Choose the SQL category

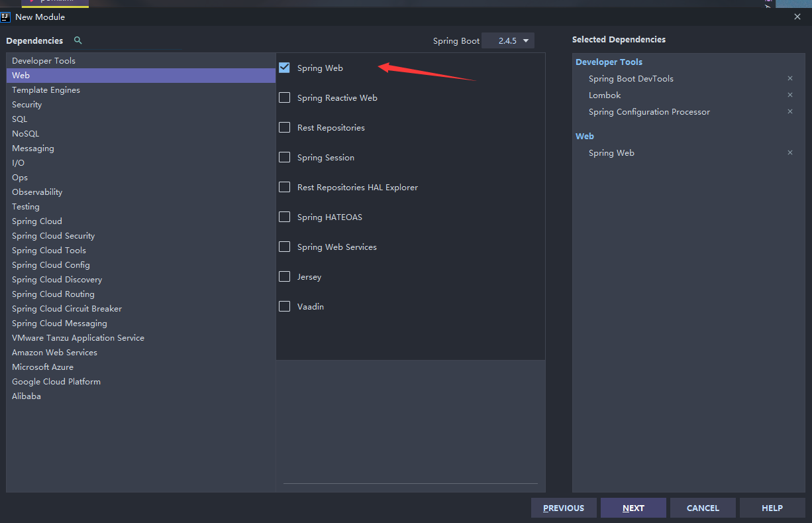click(141, 119)
